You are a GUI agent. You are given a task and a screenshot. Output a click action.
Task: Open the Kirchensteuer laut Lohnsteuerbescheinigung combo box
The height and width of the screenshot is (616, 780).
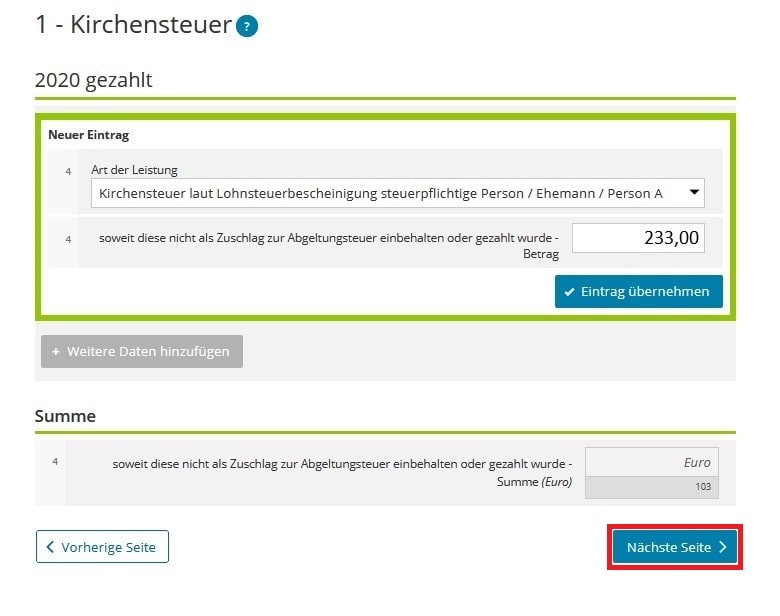click(x=397, y=193)
